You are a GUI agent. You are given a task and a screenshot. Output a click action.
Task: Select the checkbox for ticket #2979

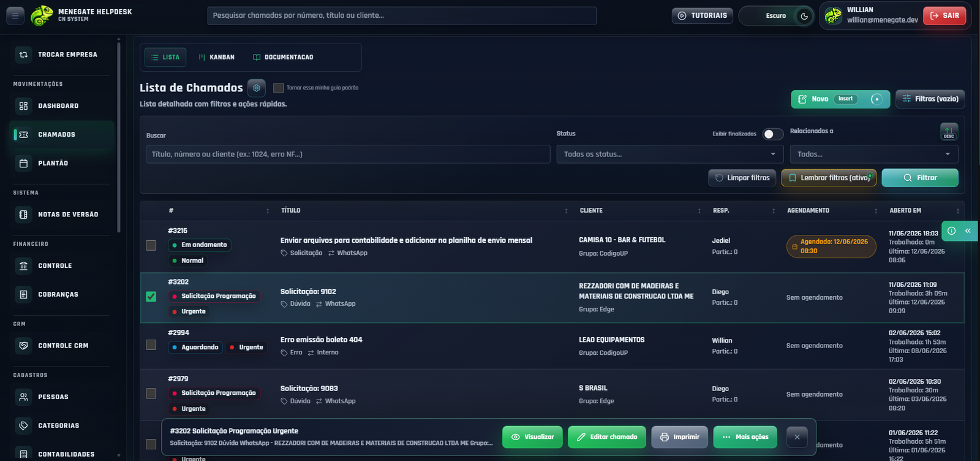coord(151,394)
